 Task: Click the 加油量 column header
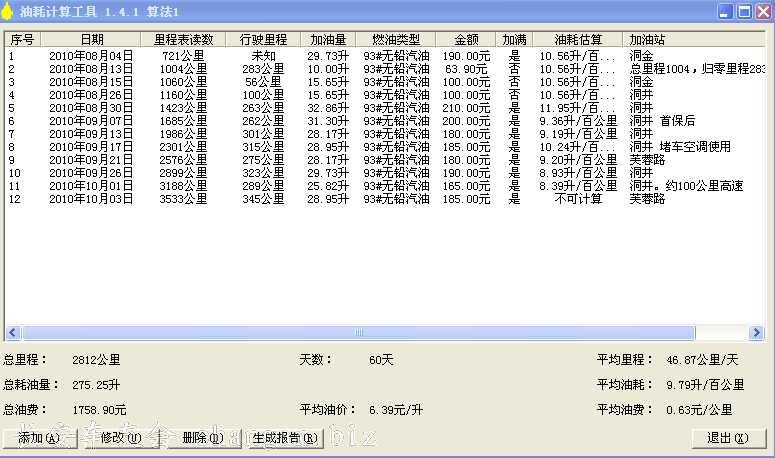[x=328, y=39]
